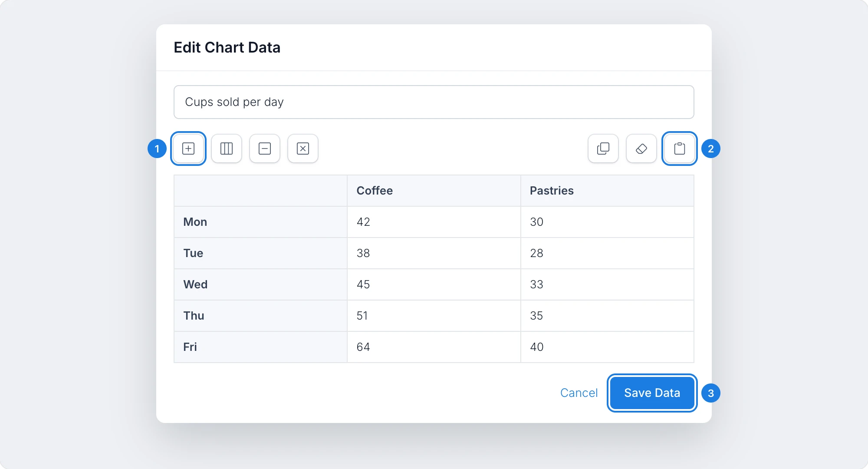Select the Thu row label

(x=260, y=316)
